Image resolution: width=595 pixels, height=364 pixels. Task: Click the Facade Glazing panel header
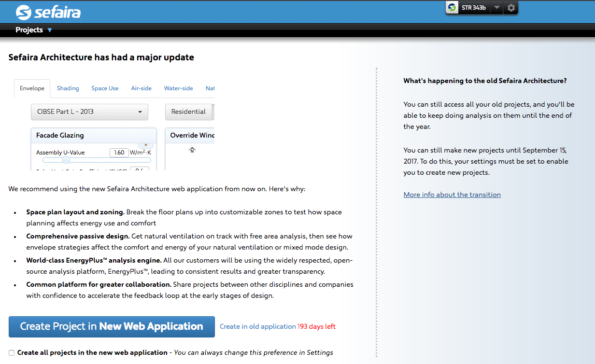94,136
